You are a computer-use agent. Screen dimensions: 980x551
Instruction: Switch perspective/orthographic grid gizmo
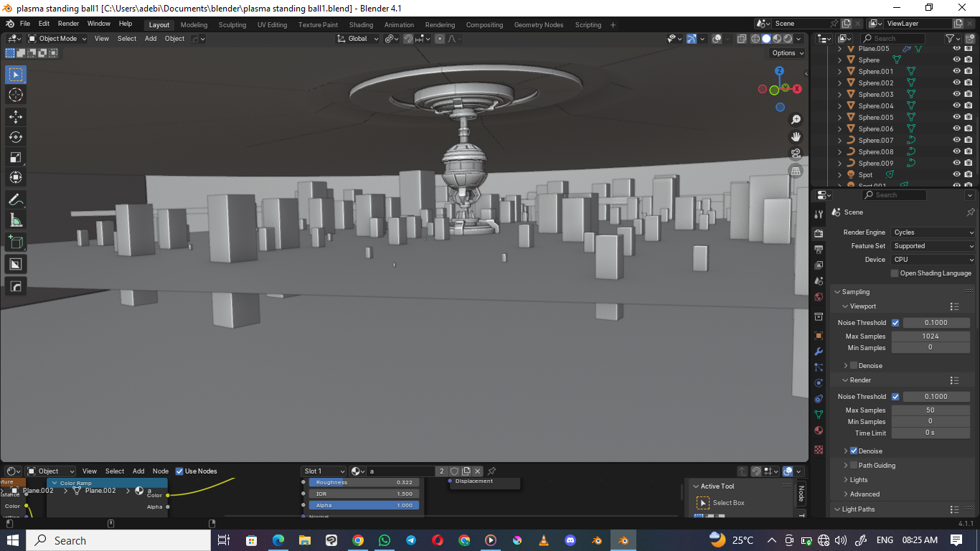tap(796, 171)
